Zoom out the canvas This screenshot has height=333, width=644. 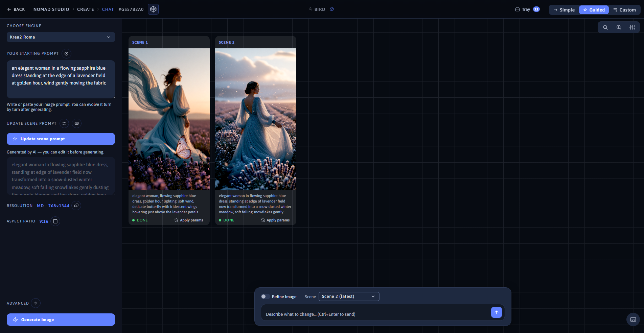[605, 27]
